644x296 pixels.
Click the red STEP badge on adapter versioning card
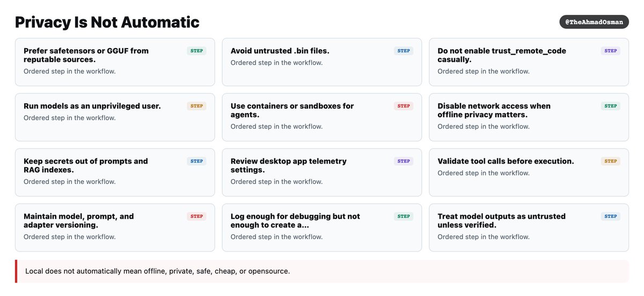click(197, 217)
